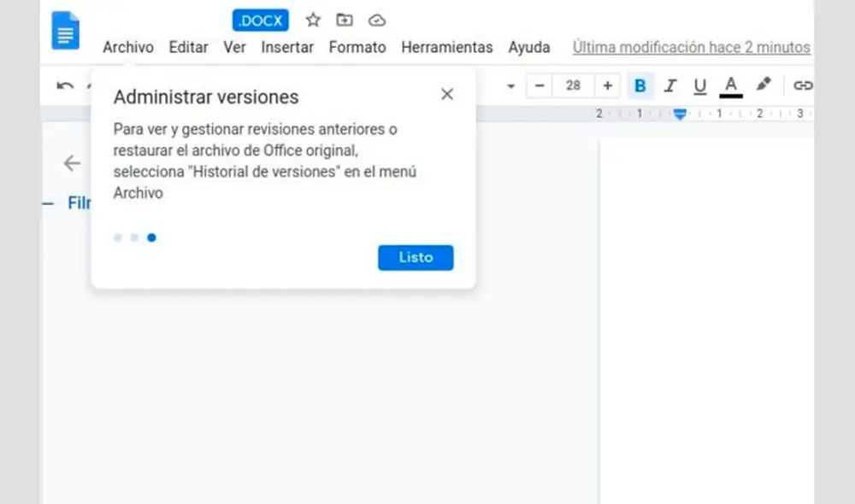Insert a link using the link icon
Image resolution: width=855 pixels, height=504 pixels.
pos(802,85)
